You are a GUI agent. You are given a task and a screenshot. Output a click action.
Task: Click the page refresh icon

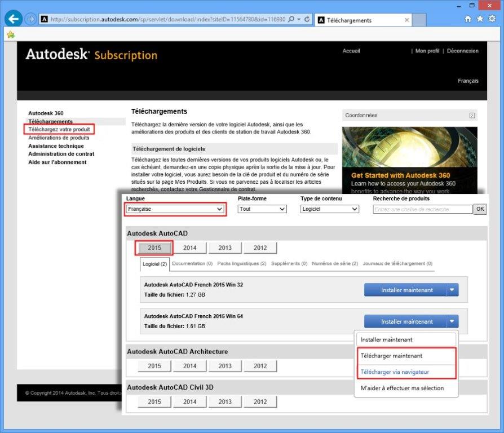[x=307, y=19]
